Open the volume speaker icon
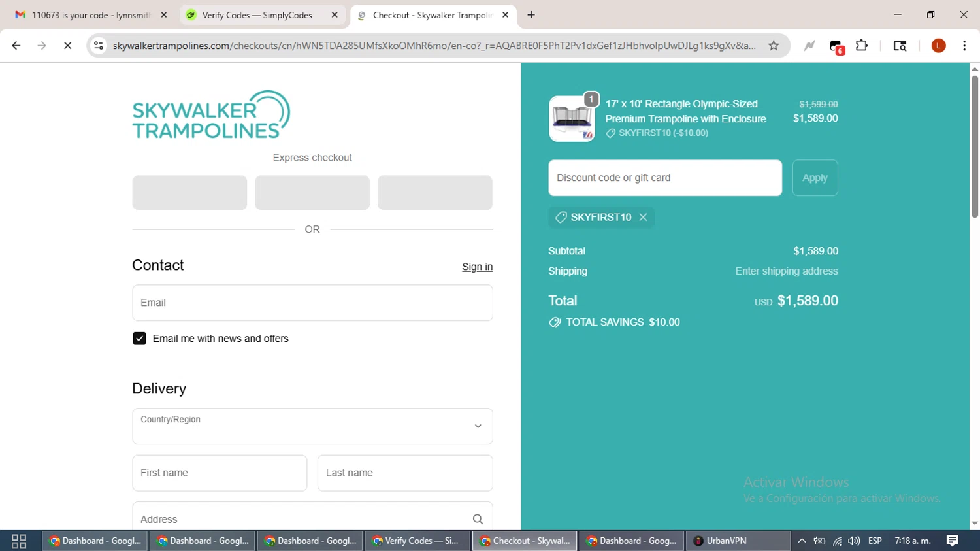This screenshot has width=980, height=551. coord(854,541)
